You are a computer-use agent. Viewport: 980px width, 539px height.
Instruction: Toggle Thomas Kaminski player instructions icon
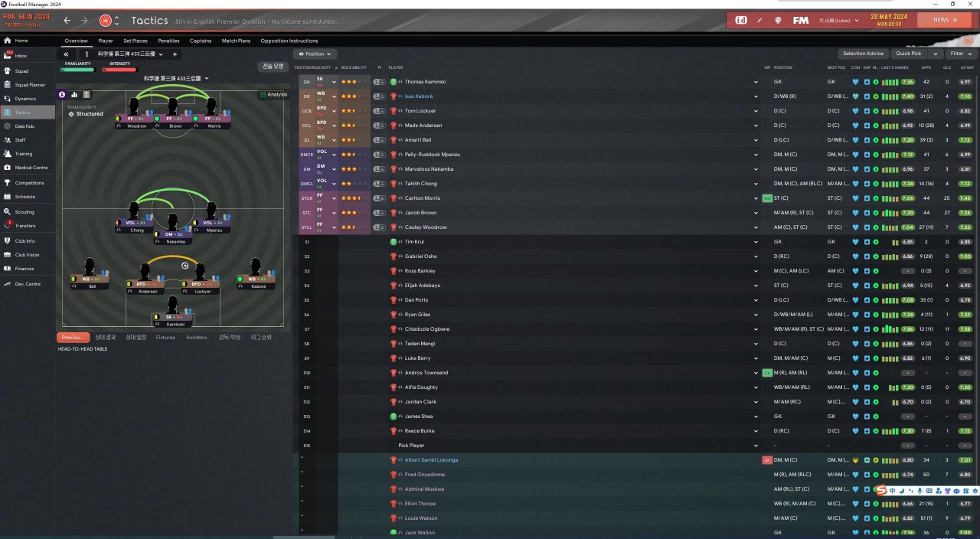tap(379, 82)
